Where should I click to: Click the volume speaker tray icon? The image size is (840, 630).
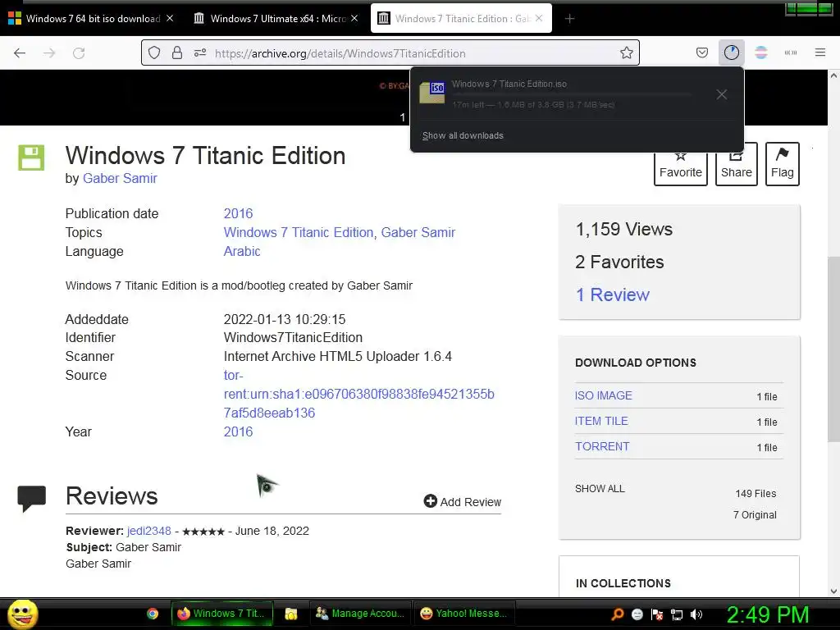(x=696, y=614)
